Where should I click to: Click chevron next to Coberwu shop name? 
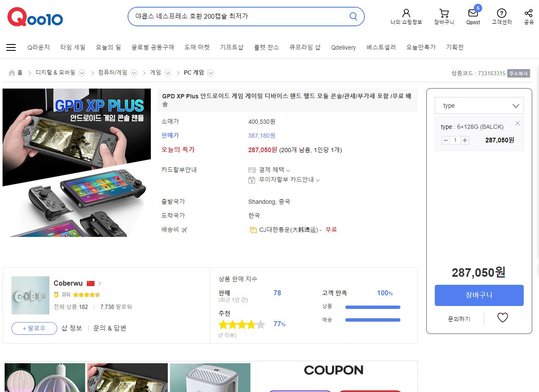click(x=100, y=284)
